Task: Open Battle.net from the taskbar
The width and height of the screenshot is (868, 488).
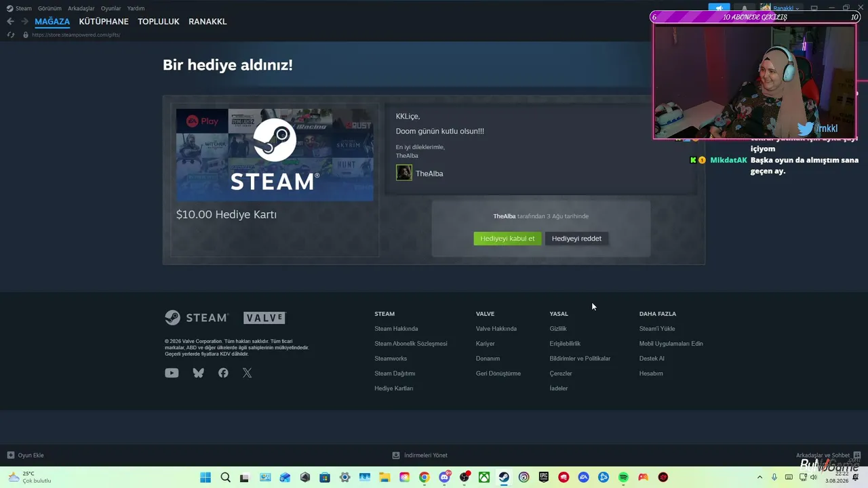Action: (x=604, y=477)
